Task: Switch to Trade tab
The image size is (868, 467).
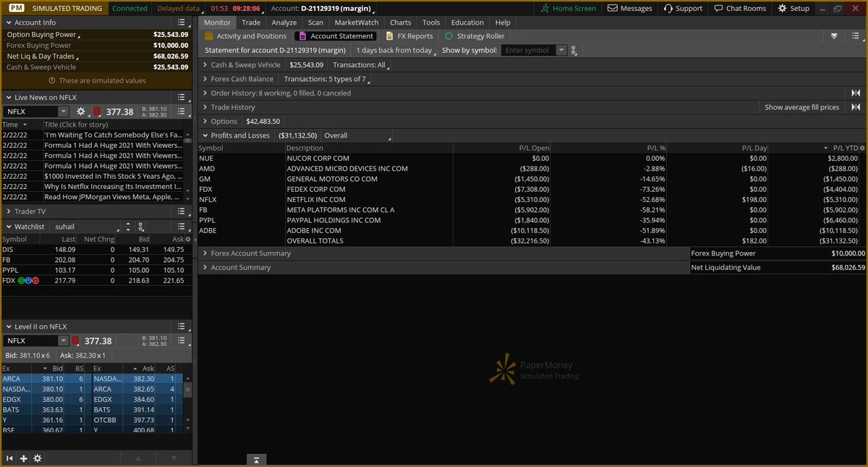Action: point(251,22)
